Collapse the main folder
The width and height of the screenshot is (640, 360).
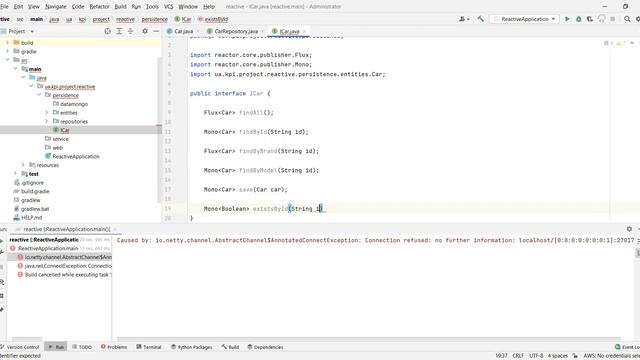pyautogui.click(x=15, y=69)
